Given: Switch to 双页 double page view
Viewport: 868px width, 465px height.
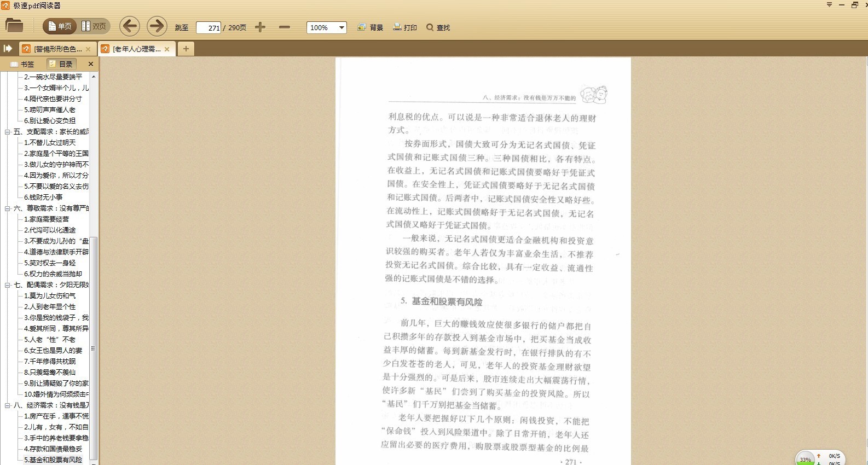Looking at the screenshot, I should [94, 26].
